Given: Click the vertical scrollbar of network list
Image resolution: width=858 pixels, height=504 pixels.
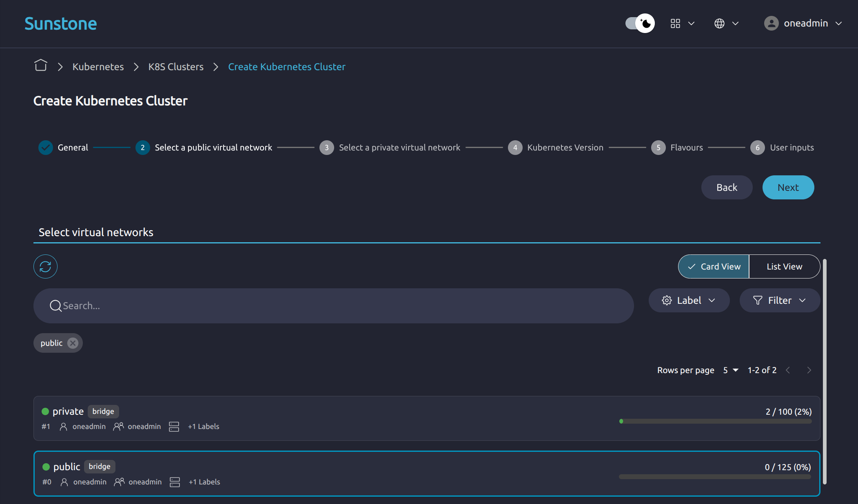Looking at the screenshot, I should click(825, 371).
